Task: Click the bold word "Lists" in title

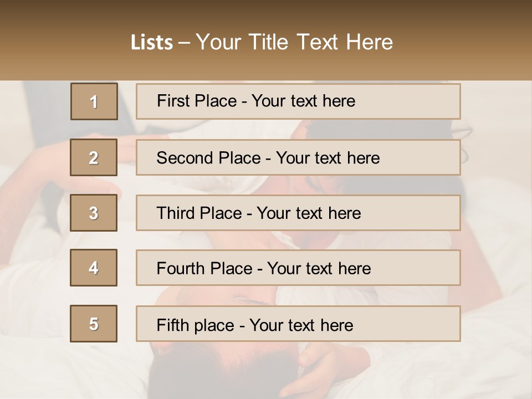Action: click(x=152, y=42)
